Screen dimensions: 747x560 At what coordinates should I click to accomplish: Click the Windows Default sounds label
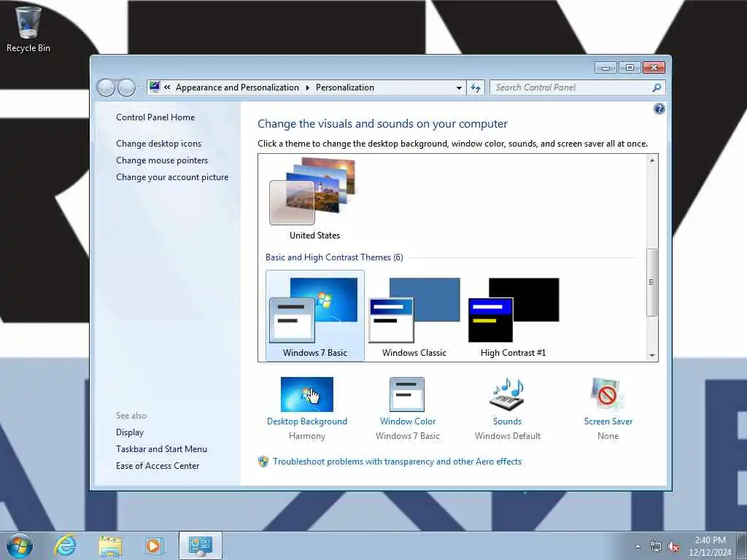point(508,436)
